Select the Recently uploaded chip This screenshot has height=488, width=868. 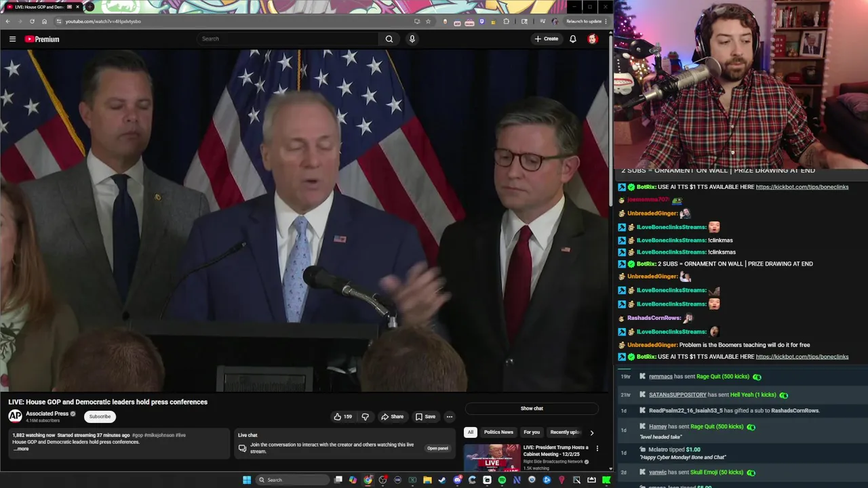pyautogui.click(x=566, y=432)
